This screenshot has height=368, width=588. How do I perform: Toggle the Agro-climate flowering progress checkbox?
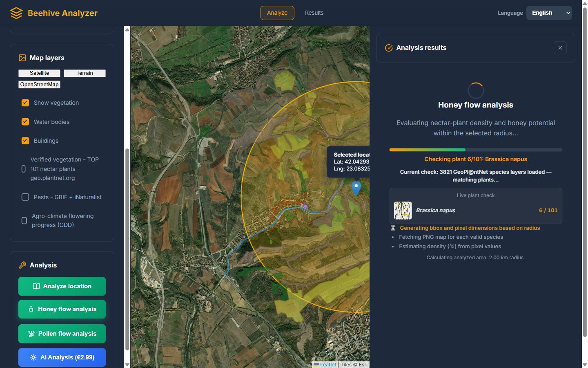click(24, 220)
